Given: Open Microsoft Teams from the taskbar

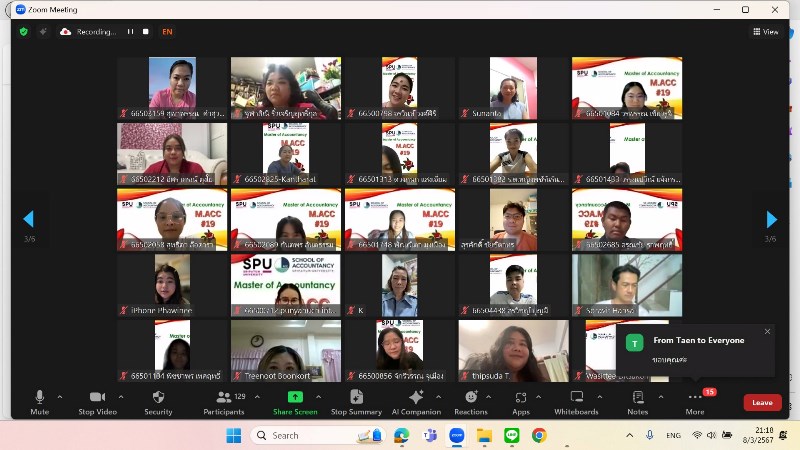Looking at the screenshot, I should [x=429, y=435].
